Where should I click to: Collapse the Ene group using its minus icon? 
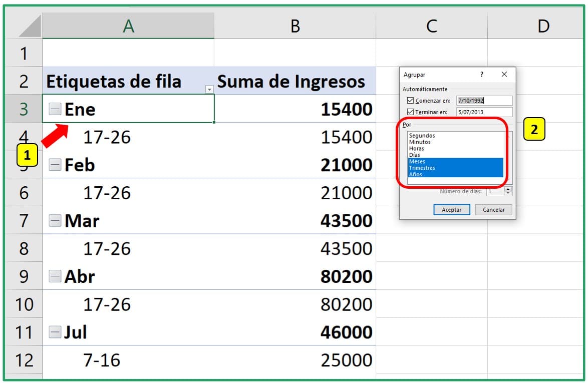(x=55, y=109)
